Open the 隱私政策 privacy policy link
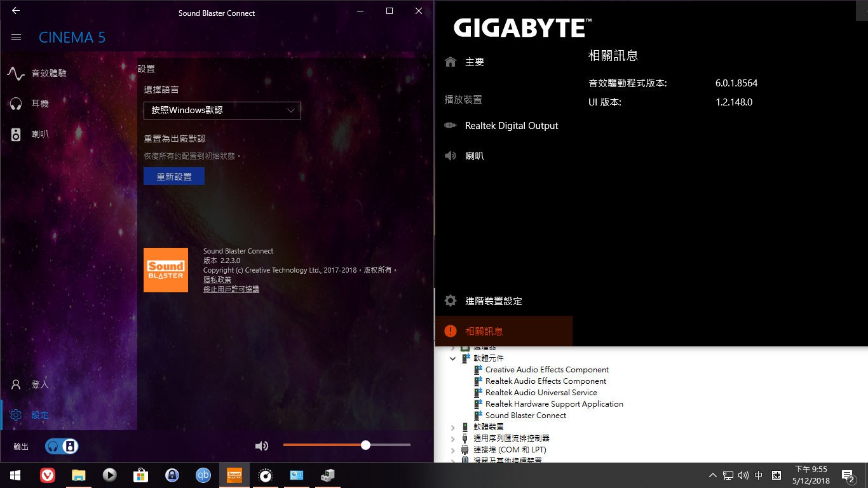Viewport: 868px width, 488px height. pyautogui.click(x=217, y=280)
